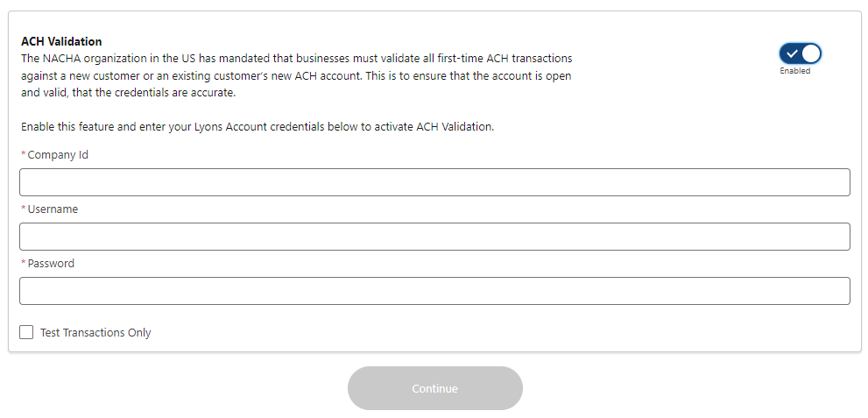The height and width of the screenshot is (418, 868).
Task: Click the white knob of the Enabled toggle
Action: [x=811, y=53]
